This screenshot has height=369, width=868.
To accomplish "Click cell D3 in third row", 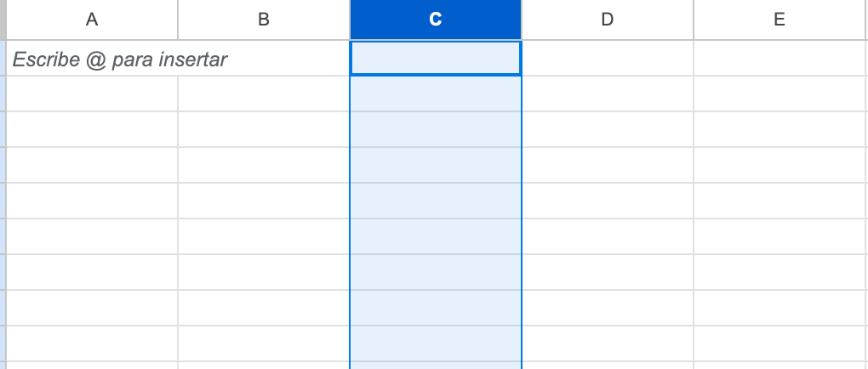I will (608, 129).
